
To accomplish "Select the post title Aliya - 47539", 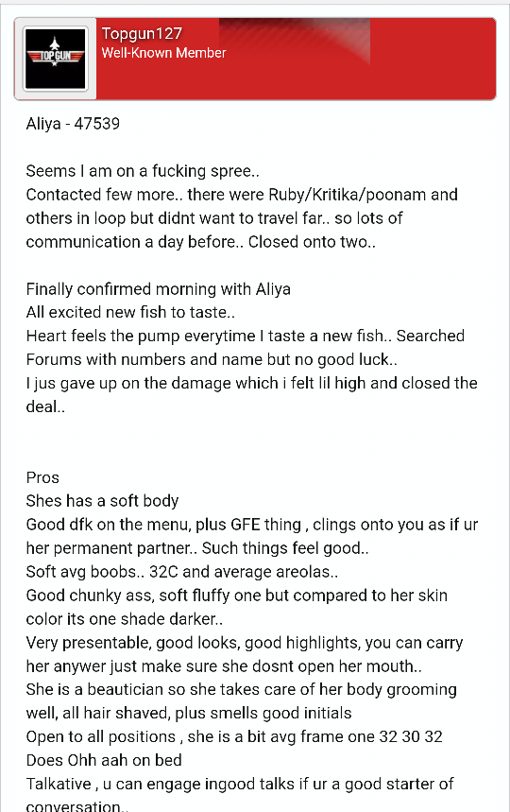I will (73, 124).
